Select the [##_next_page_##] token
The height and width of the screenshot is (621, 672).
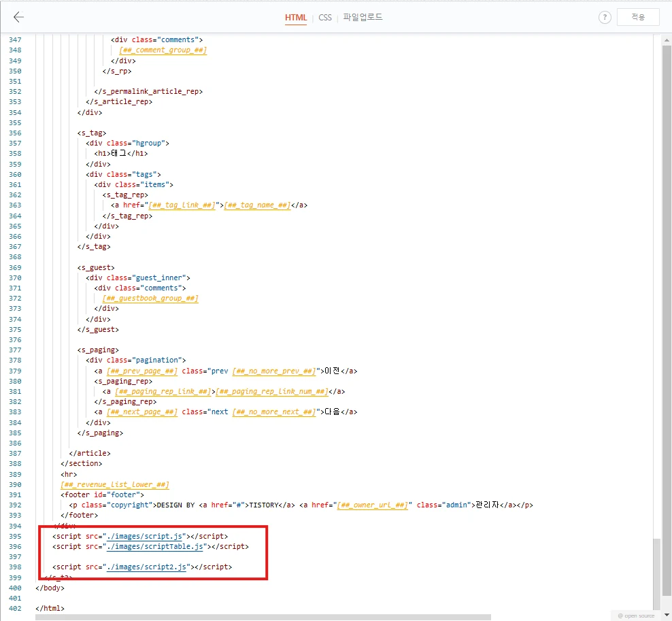(142, 412)
